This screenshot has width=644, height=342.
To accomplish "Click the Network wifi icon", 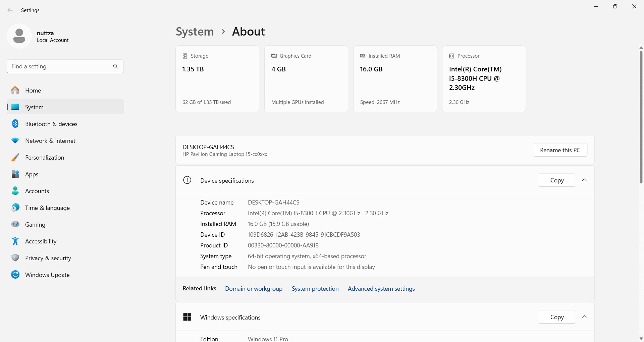I will coord(15,140).
